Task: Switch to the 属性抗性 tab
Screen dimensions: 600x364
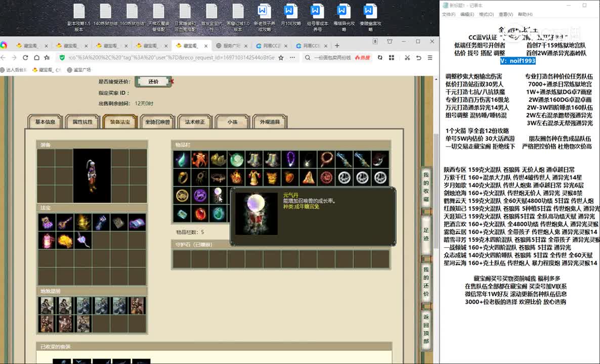Action: tap(82, 122)
